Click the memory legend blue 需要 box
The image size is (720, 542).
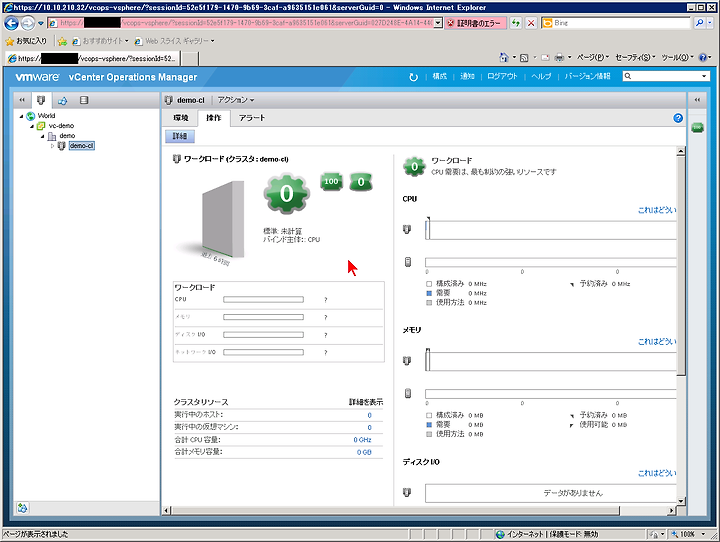429,425
